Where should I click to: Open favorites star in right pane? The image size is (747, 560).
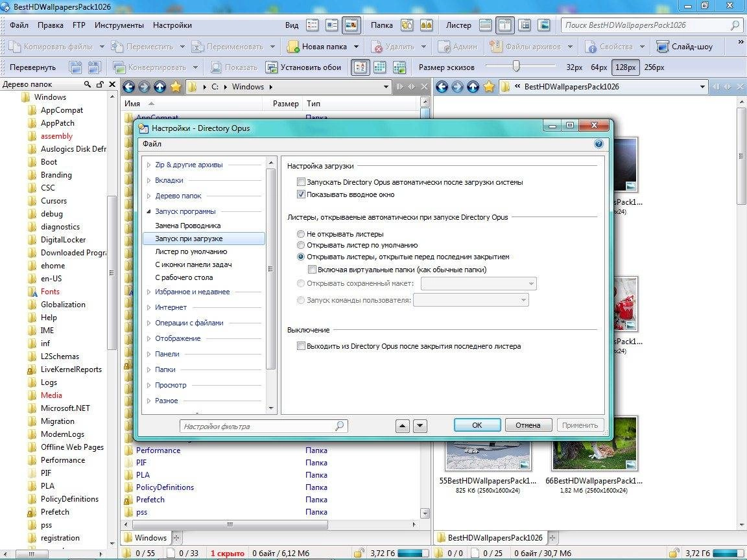pos(489,87)
